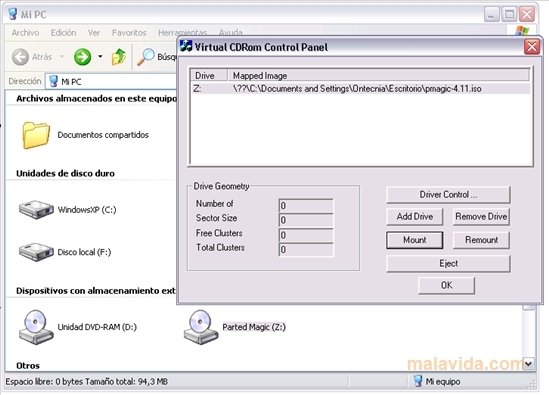This screenshot has height=395, width=549.
Task: Open the Archivo menu
Action: coord(25,33)
